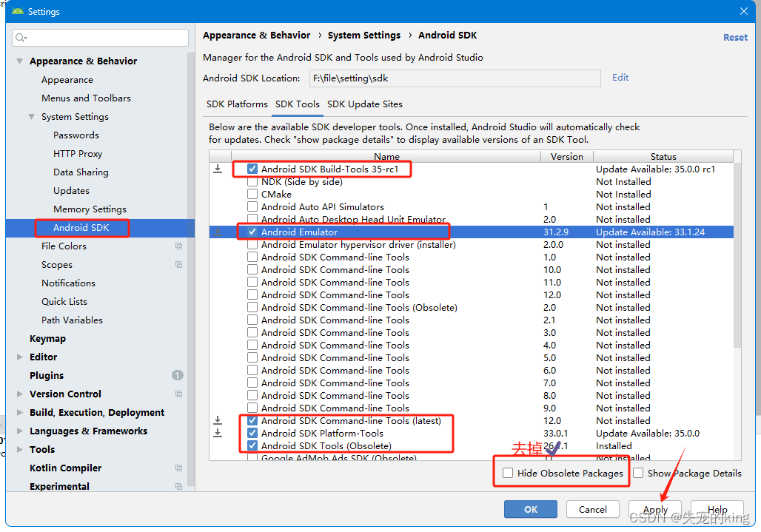Viewport: 761px width, 532px height.
Task: Open HTTP Proxy settings
Action: 78,154
